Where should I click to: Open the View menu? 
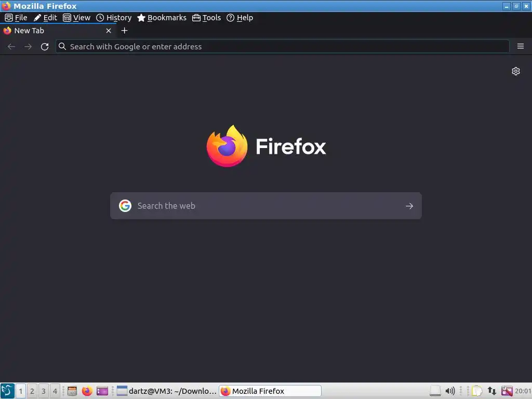[x=77, y=18]
